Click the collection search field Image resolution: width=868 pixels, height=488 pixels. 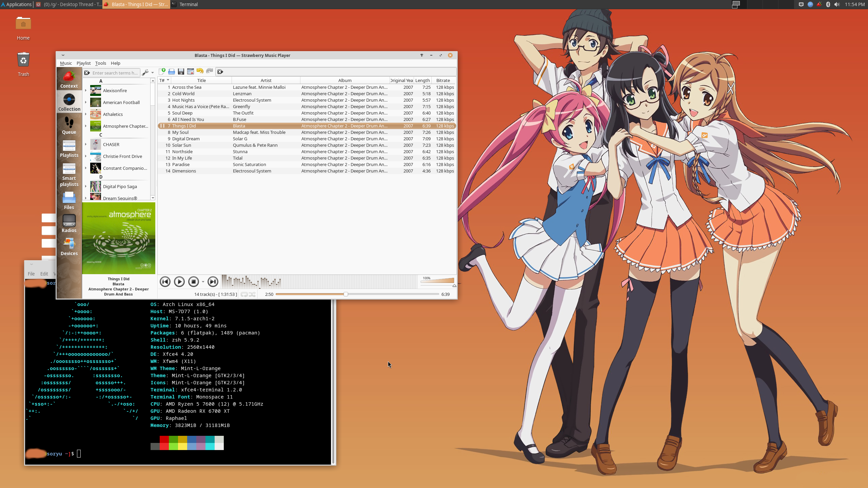(115, 73)
